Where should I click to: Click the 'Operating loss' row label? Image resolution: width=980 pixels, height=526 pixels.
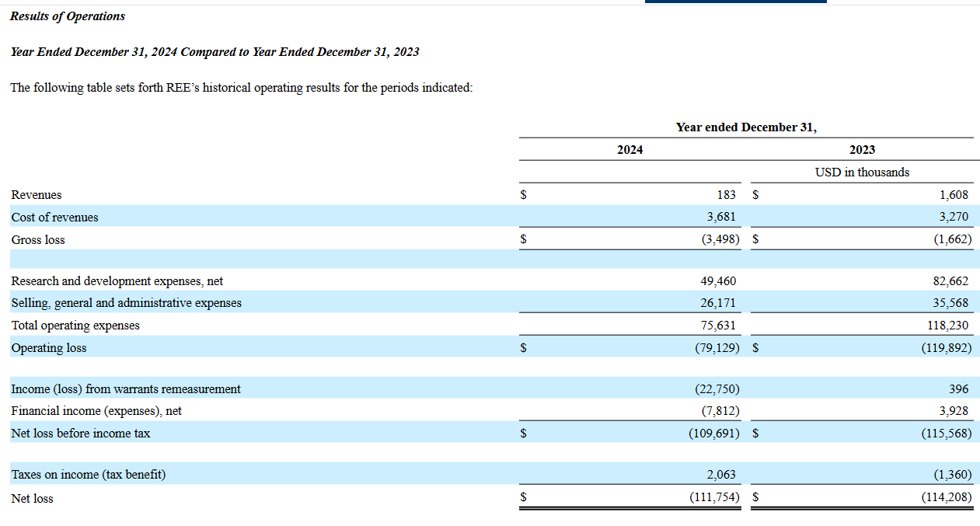coord(49,348)
